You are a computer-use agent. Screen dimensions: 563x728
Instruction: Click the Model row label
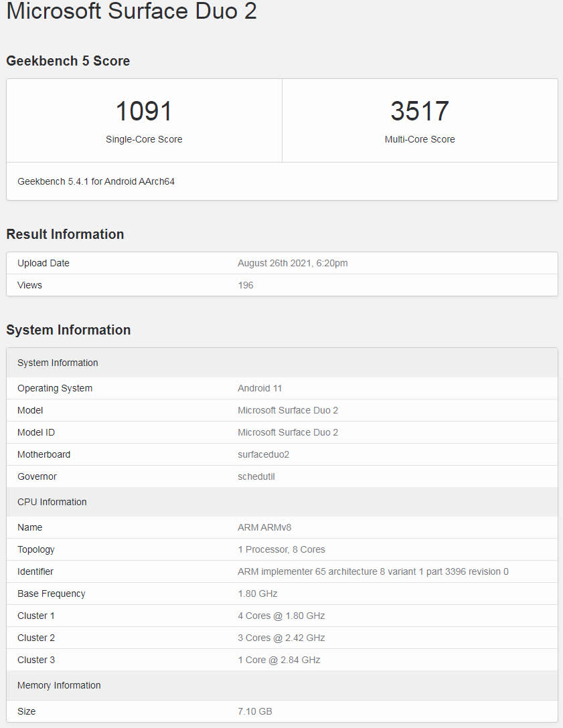coord(30,410)
